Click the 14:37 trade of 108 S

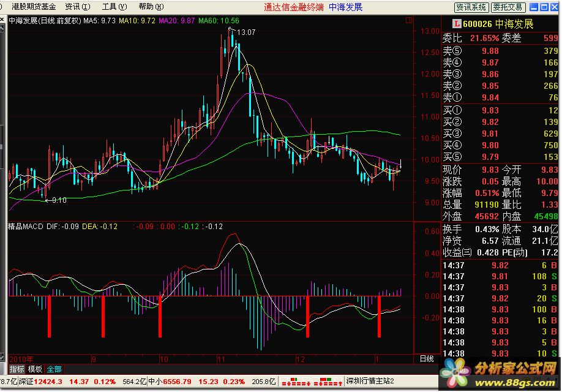[500, 276]
